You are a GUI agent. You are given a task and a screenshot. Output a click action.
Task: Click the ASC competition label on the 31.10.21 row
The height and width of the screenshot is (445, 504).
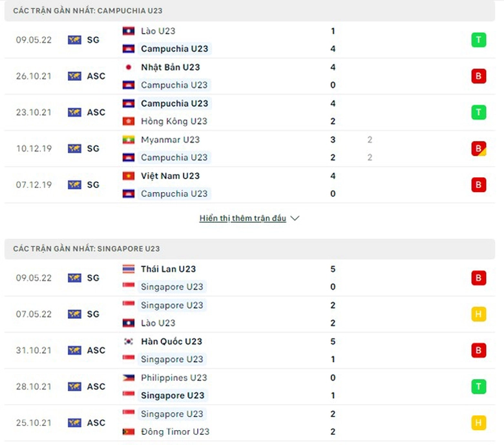click(96, 351)
